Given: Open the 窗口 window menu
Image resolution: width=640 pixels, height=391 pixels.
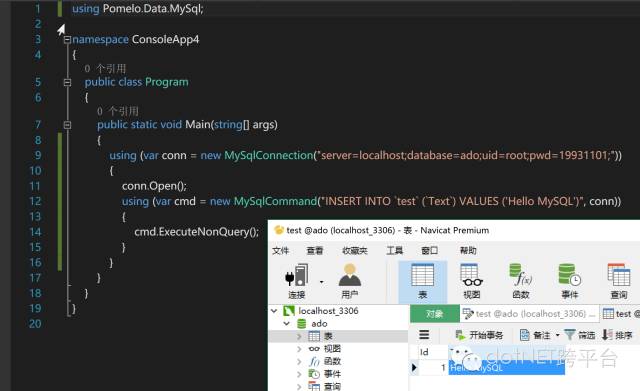Looking at the screenshot, I should 429,251.
